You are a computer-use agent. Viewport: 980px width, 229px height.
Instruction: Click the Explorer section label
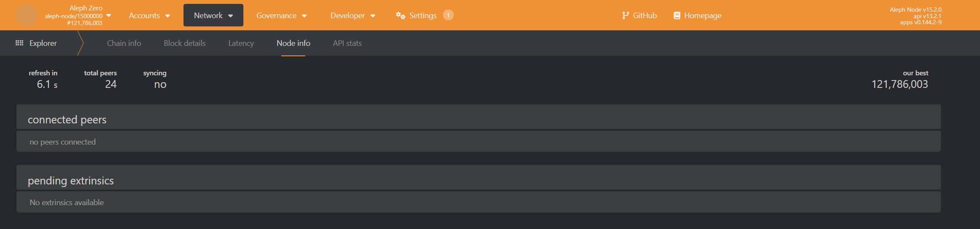click(43, 43)
